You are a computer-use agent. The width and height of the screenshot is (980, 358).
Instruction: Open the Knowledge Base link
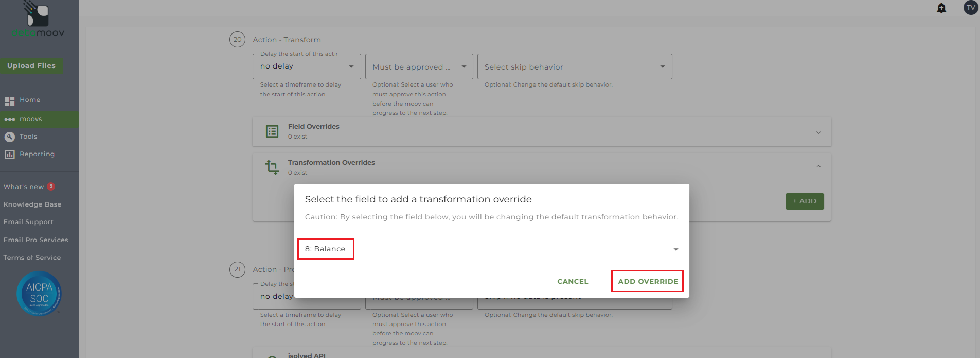click(x=32, y=204)
